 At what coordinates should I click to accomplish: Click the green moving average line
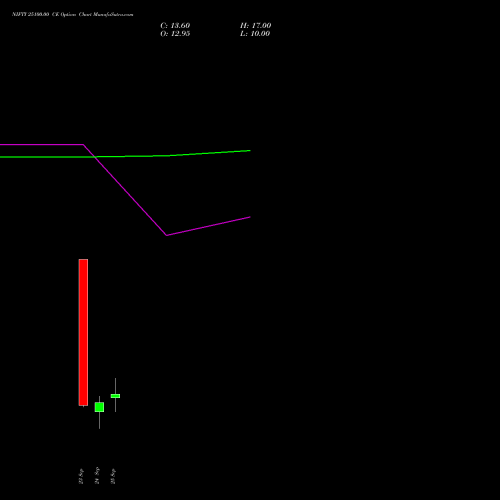[125, 156]
